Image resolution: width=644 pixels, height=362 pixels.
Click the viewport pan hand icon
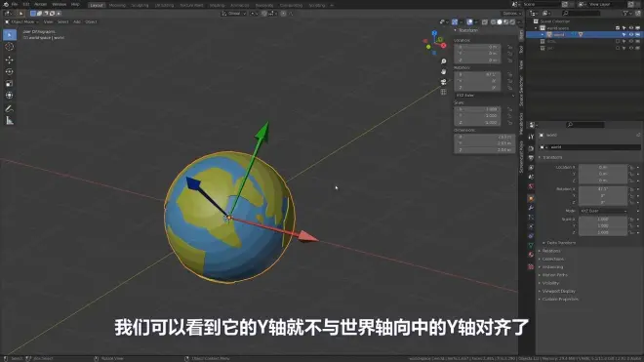point(444,71)
